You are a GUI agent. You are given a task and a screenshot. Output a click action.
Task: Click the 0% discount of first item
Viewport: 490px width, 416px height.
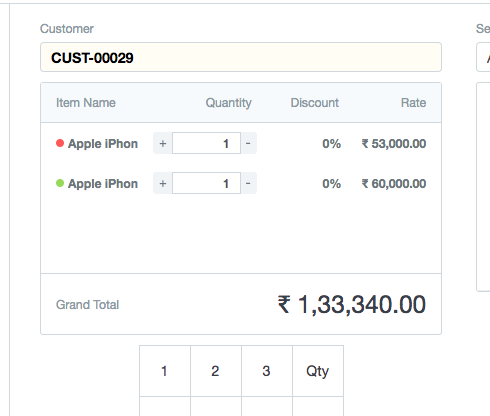[x=331, y=144]
